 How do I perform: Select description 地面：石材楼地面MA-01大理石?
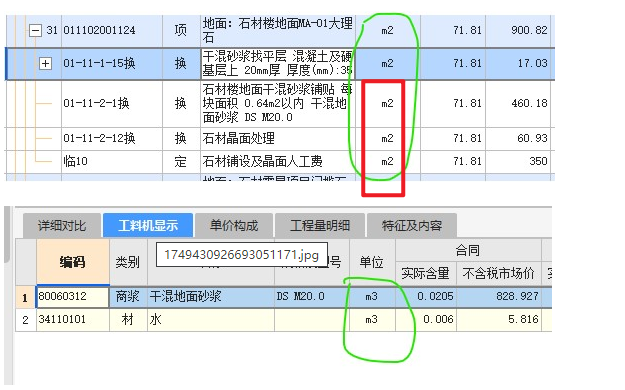pyautogui.click(x=278, y=30)
